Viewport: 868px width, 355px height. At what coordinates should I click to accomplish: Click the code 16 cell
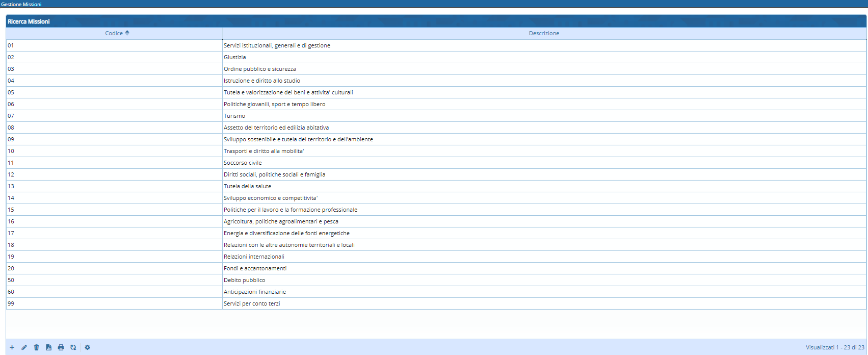pyautogui.click(x=11, y=221)
